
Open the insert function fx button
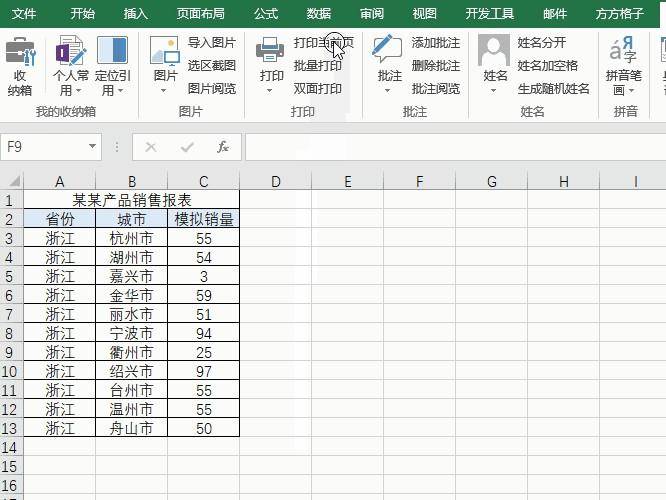[x=223, y=147]
